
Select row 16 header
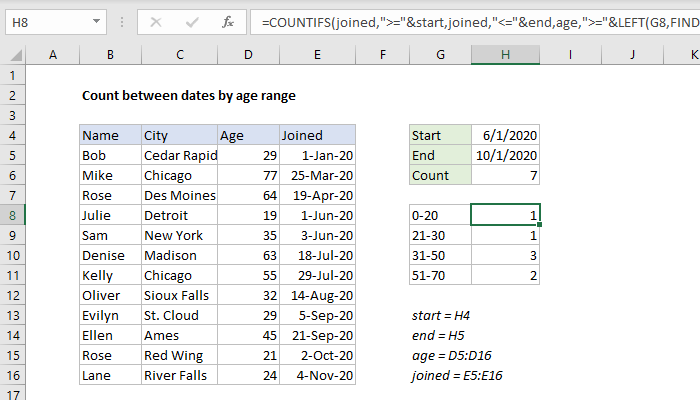click(x=11, y=375)
